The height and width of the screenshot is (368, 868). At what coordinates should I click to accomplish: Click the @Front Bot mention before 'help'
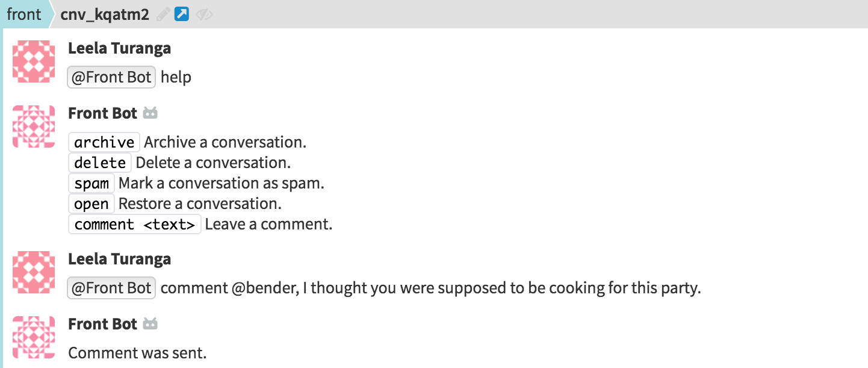112,77
